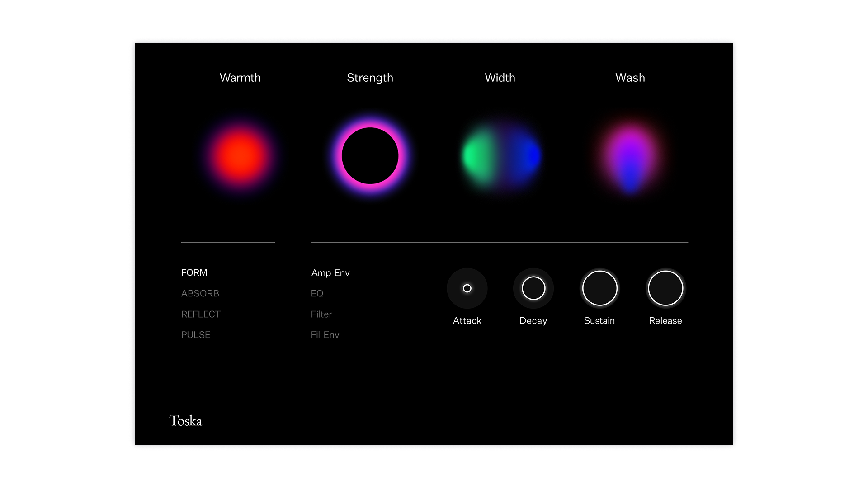Image resolution: width=868 pixels, height=488 pixels.
Task: Click the green-blue Width orb
Action: point(500,156)
